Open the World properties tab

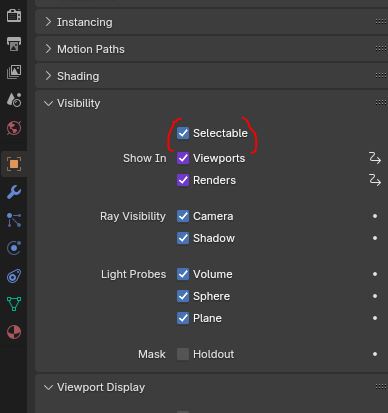coord(14,128)
